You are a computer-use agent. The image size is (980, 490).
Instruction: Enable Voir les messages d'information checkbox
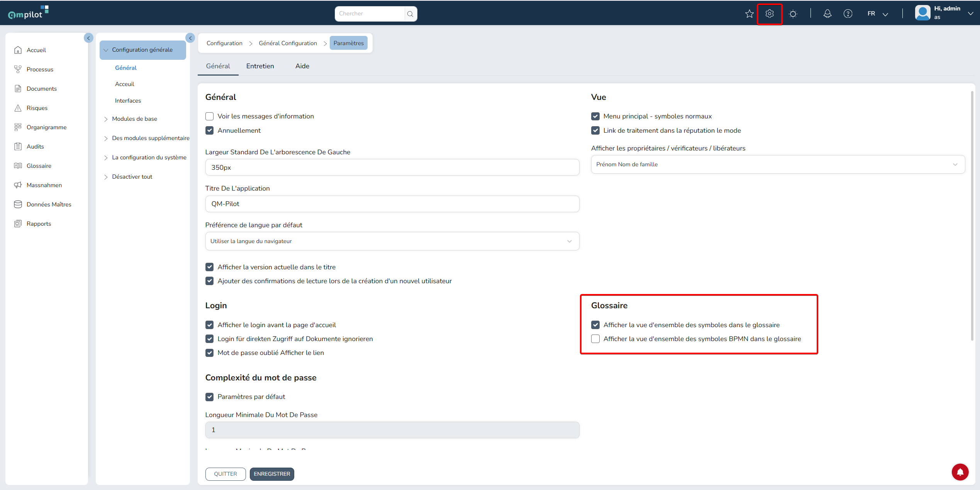[210, 117]
